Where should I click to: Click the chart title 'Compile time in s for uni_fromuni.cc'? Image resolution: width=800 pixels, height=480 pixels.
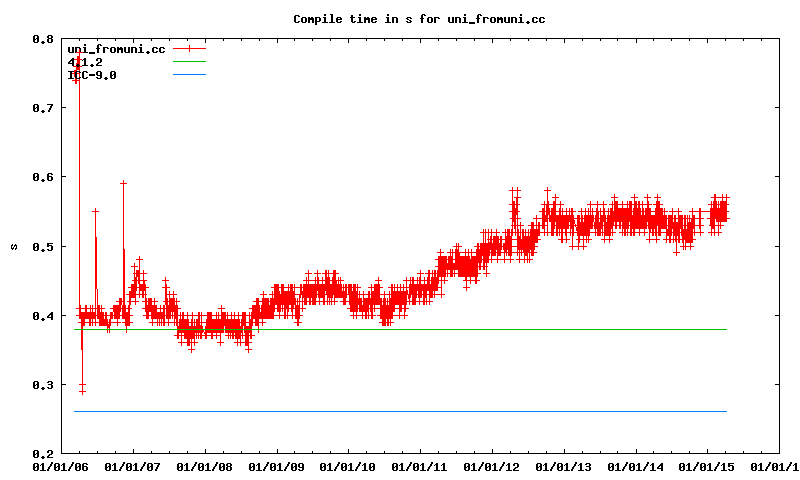click(x=419, y=19)
